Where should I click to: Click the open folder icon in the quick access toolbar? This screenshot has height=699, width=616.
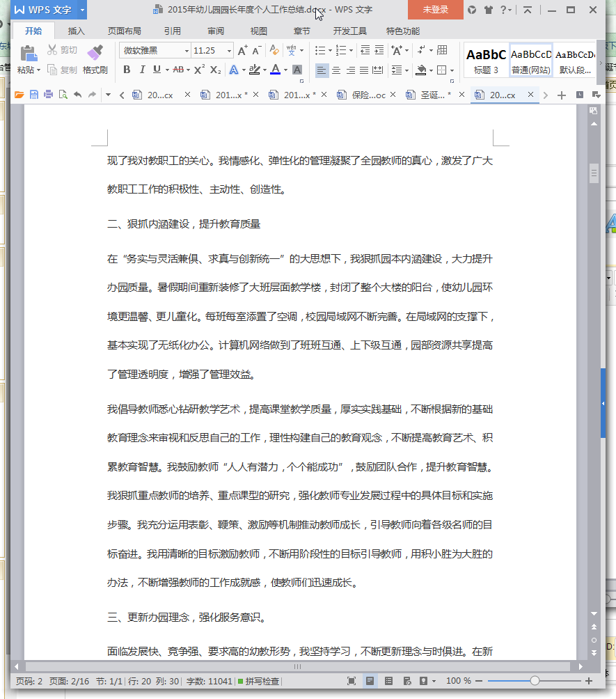click(19, 95)
